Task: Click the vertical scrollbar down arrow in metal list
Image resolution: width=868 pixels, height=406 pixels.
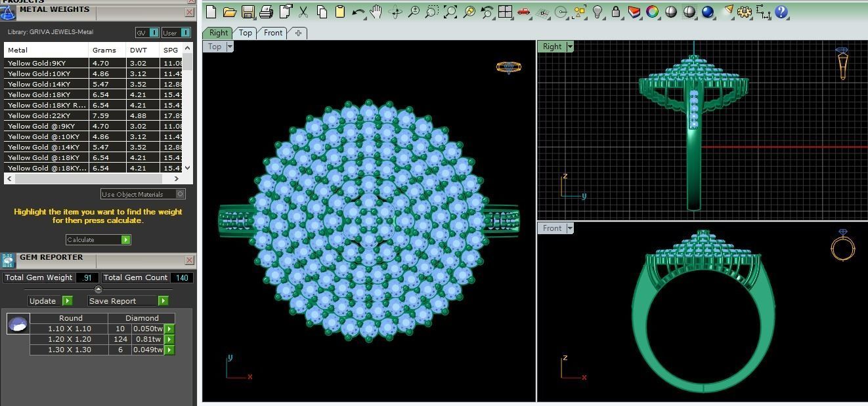Action: coord(188,168)
